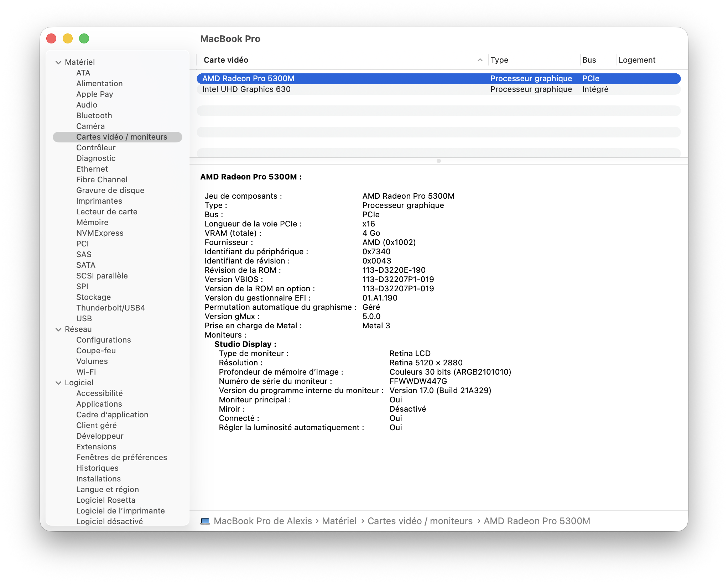Toggle sort arrow on Carte vidéo column
Image resolution: width=728 pixels, height=584 pixels.
point(480,60)
